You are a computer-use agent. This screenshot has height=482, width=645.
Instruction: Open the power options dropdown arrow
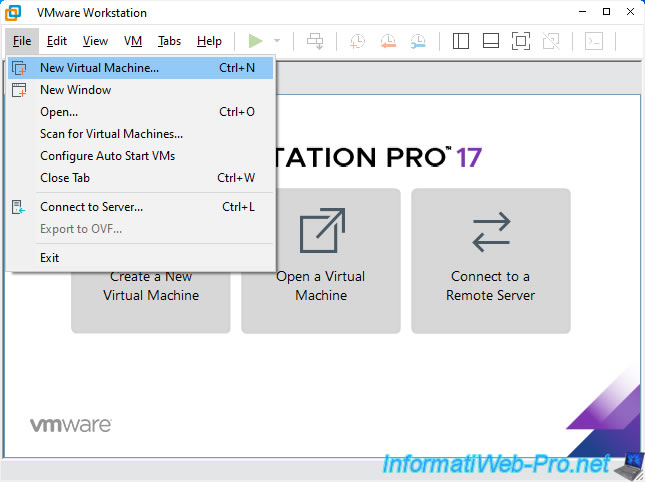click(277, 41)
